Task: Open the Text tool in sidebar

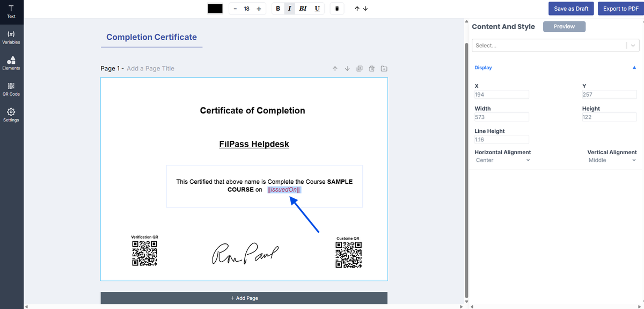Action: (11, 12)
